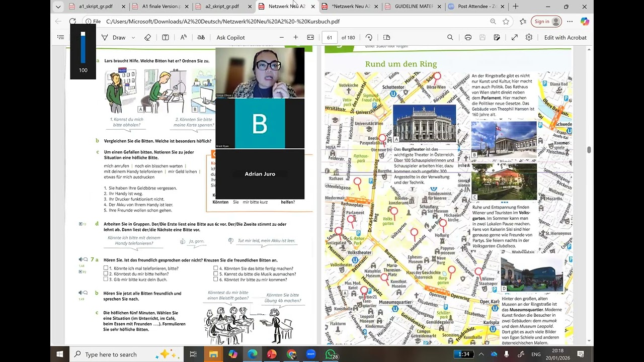Open File Explorer from taskbar

pos(213,354)
